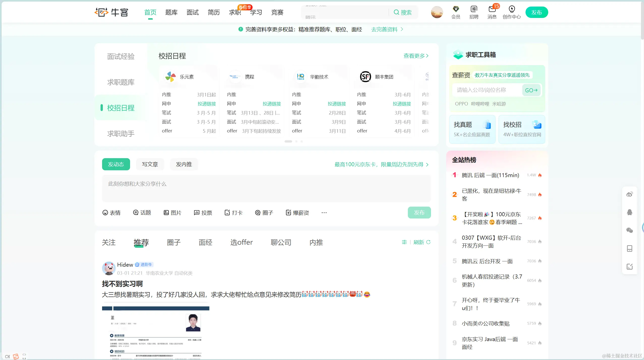Screen dimensions: 644x360
Task: Focus the 此刻你想和大家分享什么 text box
Action: (x=266, y=188)
